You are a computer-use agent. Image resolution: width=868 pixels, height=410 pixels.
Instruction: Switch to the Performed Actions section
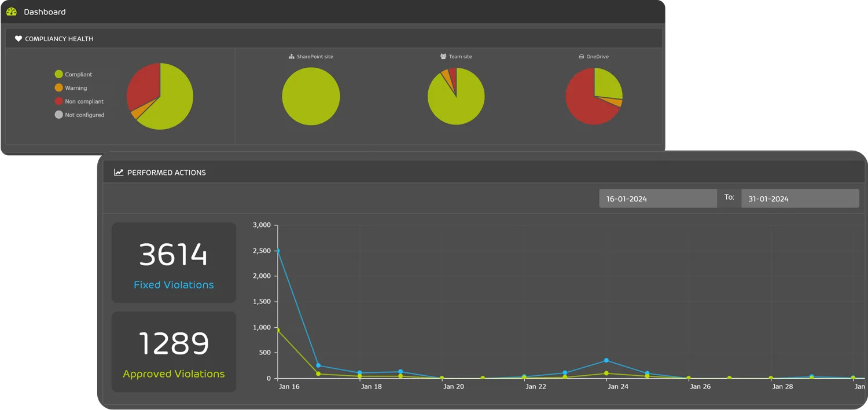[167, 172]
